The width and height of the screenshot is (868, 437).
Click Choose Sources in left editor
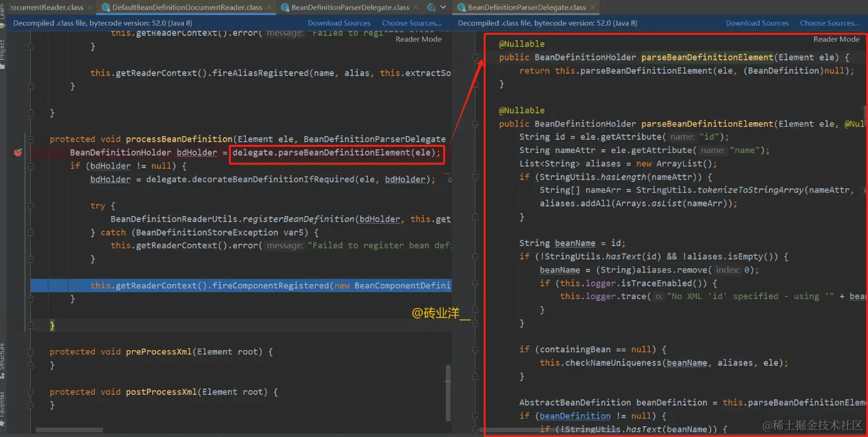(x=412, y=23)
